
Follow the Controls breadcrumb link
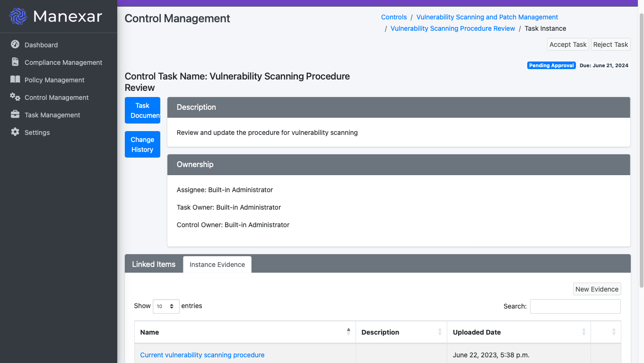394,17
